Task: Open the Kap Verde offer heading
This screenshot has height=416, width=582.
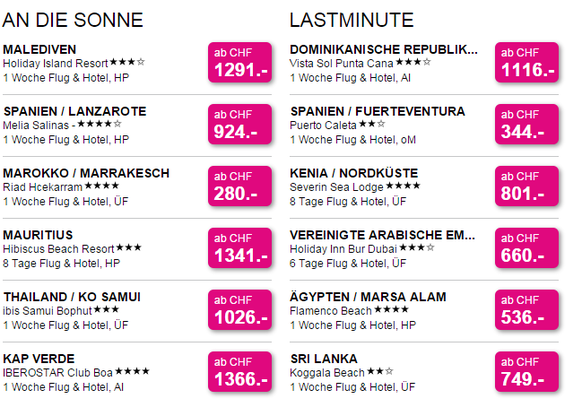Action: point(39,359)
